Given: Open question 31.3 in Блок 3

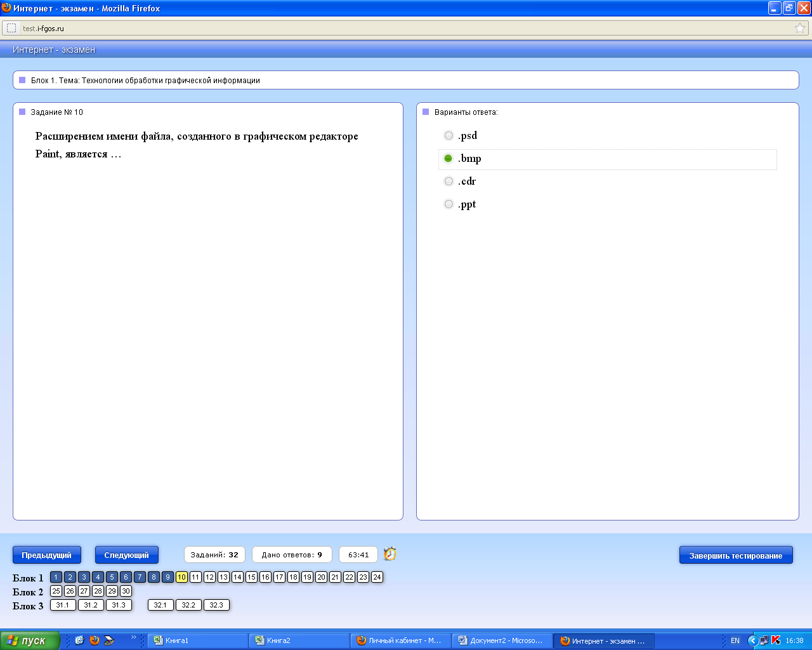Looking at the screenshot, I should (119, 605).
